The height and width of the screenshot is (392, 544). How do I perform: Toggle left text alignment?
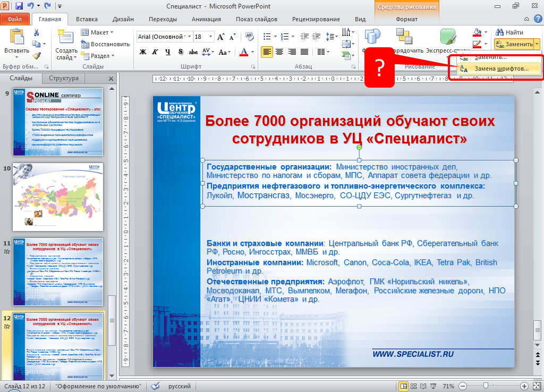[x=266, y=52]
